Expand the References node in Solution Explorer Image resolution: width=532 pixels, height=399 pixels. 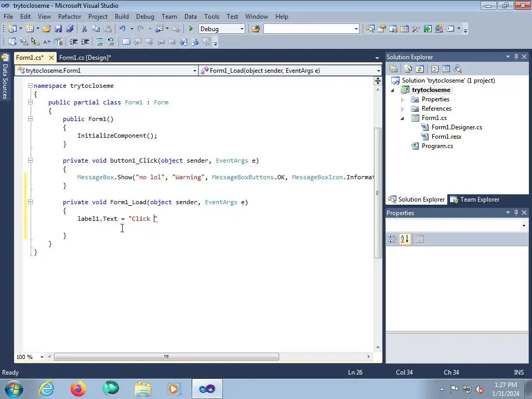point(403,109)
